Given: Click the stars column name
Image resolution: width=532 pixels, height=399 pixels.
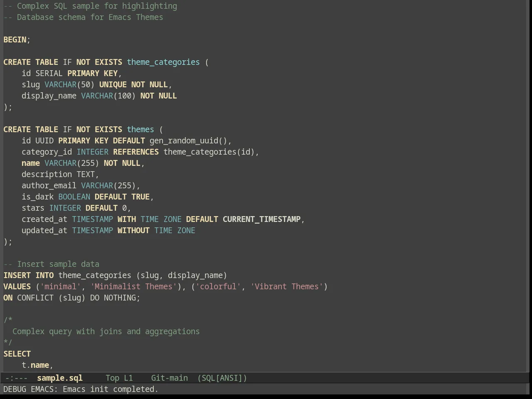Looking at the screenshot, I should [33, 208].
